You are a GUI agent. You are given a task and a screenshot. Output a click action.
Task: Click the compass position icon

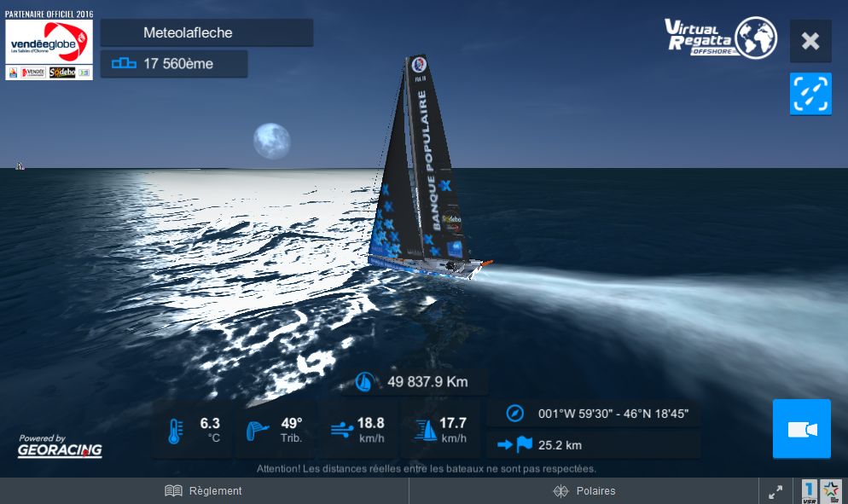tap(515, 414)
